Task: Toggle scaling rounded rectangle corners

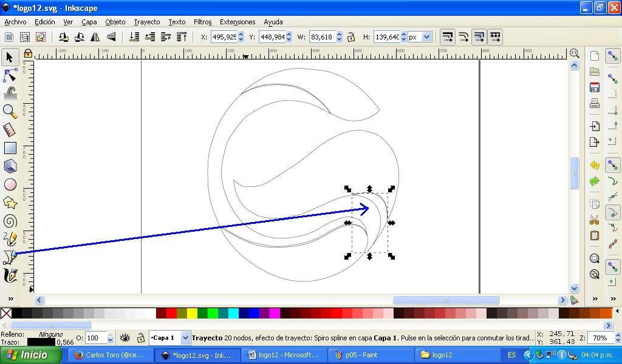Action: coord(463,37)
